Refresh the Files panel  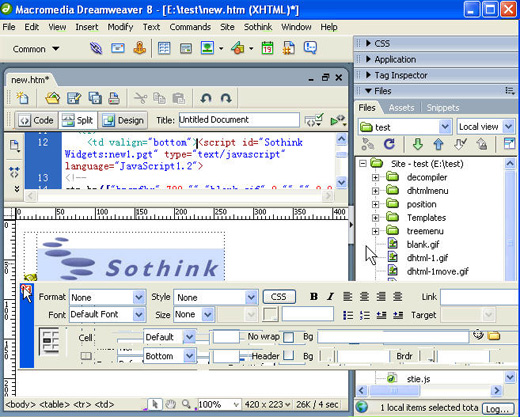(389, 144)
